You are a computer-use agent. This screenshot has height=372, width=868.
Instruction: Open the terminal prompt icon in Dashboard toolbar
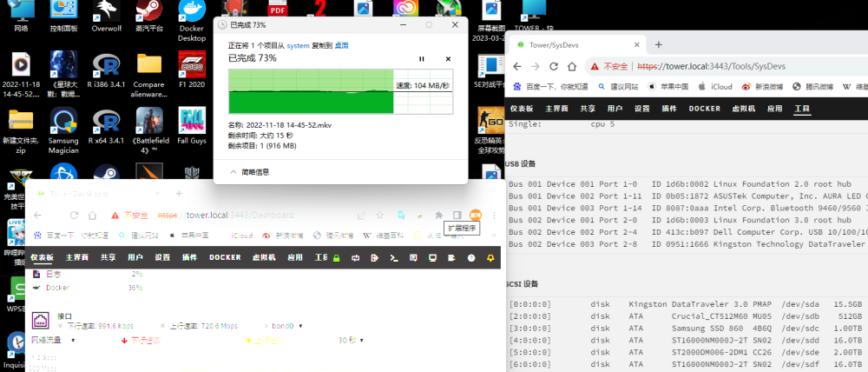pos(394,258)
